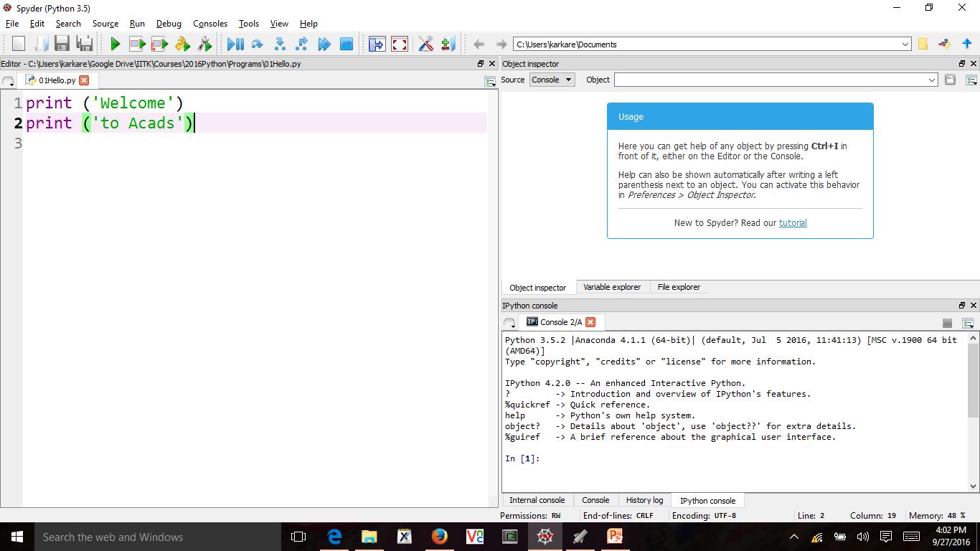Close the Console 2/A tab

click(590, 321)
